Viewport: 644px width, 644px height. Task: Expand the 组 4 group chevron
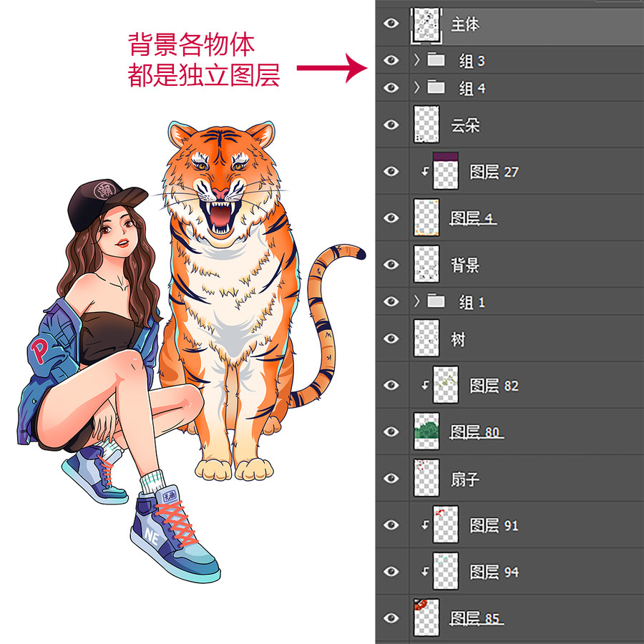417,87
